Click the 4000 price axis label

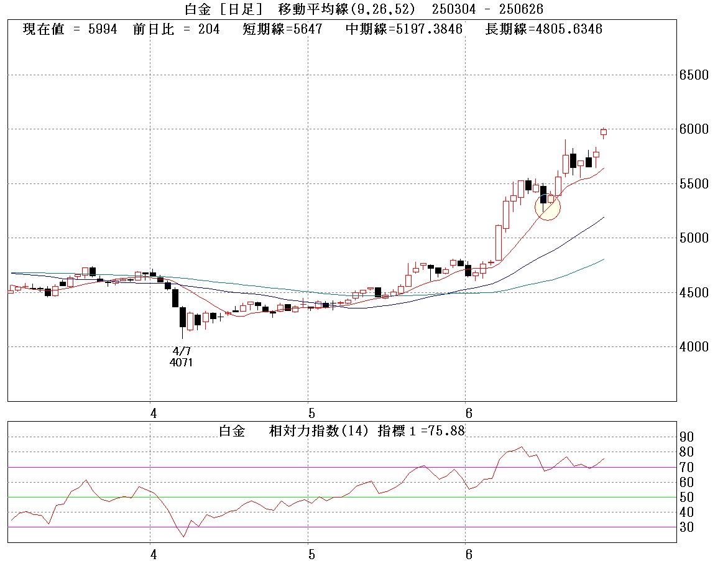(x=694, y=347)
